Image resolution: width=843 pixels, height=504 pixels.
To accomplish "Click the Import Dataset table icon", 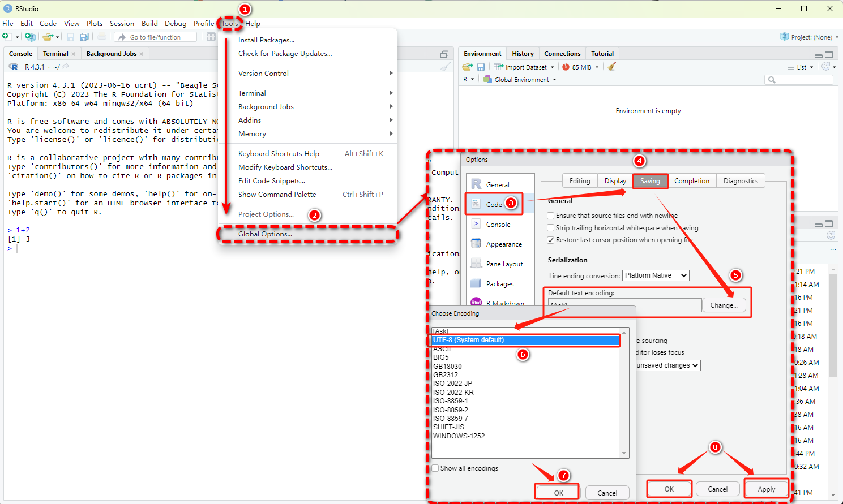I will click(499, 67).
